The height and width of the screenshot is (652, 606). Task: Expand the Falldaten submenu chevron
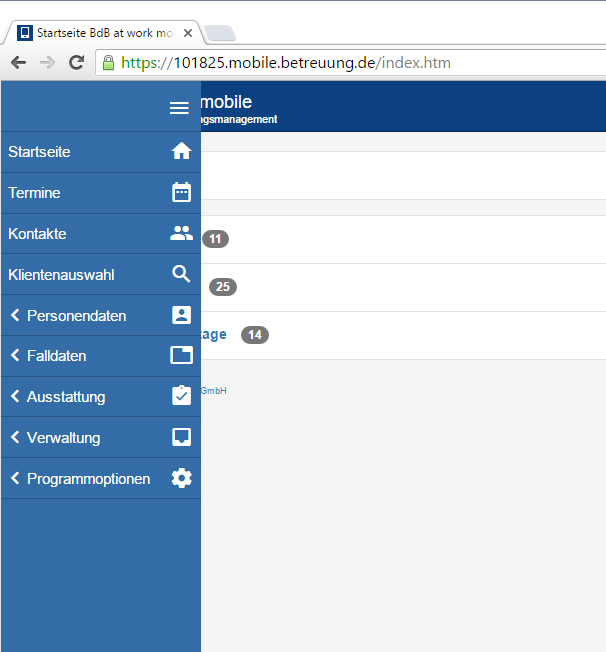point(15,356)
